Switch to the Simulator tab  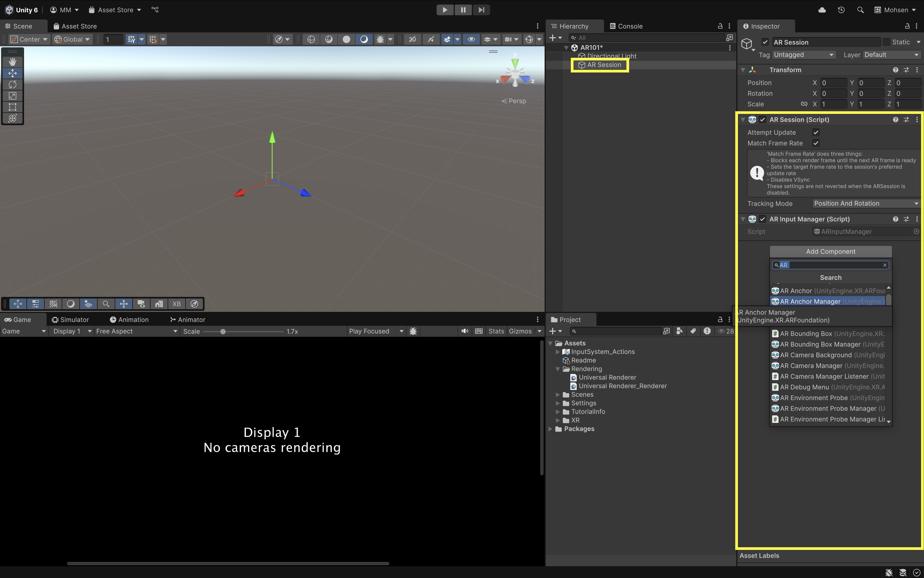tap(70, 320)
